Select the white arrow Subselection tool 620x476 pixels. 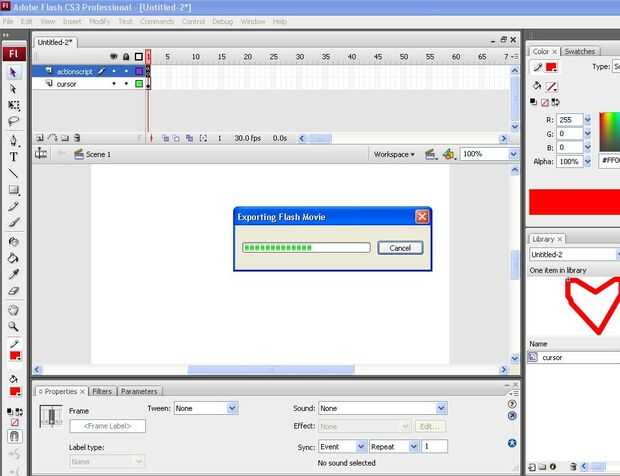tap(13, 89)
